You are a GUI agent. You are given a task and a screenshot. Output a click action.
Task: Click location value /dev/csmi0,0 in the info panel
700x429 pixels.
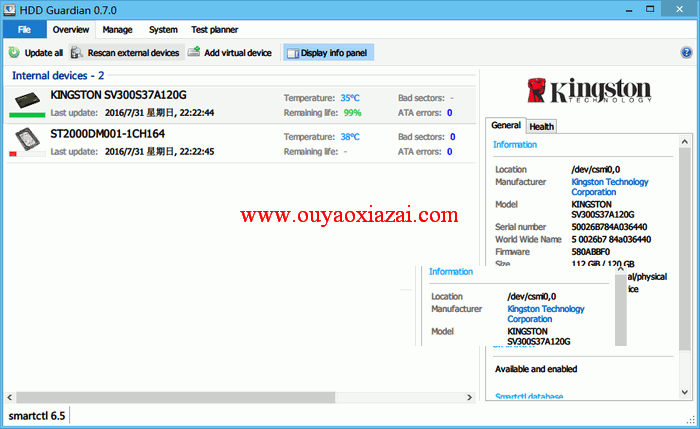click(596, 170)
